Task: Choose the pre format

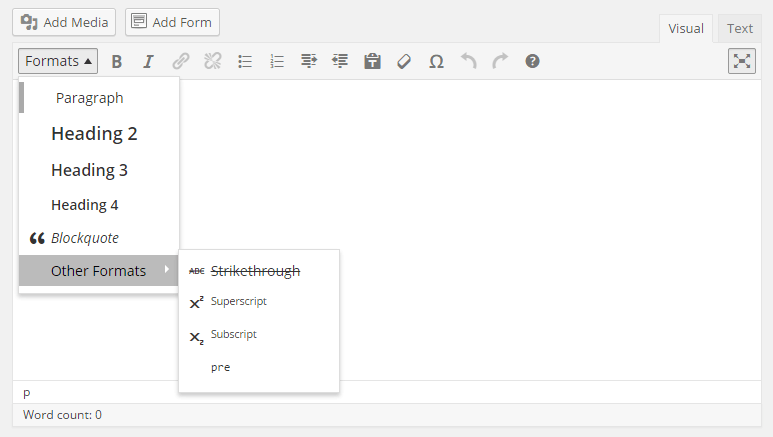Action: point(259,367)
